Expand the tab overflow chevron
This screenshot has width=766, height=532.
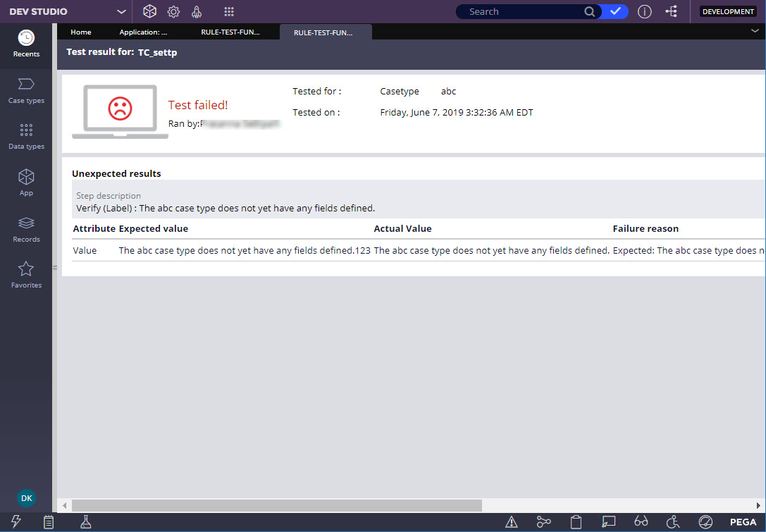point(755,31)
